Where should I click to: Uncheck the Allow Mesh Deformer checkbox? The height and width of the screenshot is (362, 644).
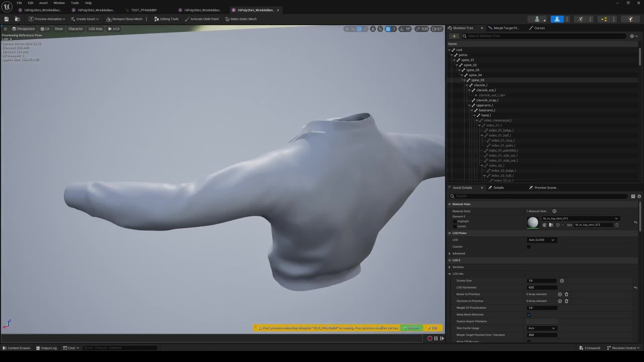pyautogui.click(x=529, y=315)
